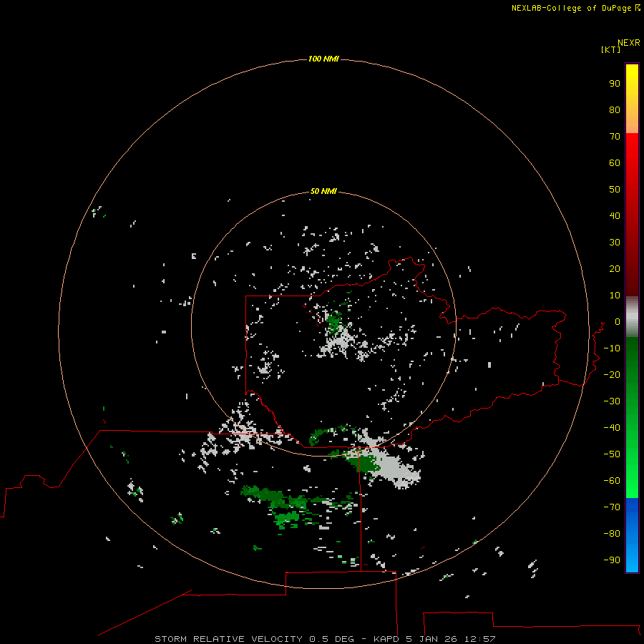Click the STORM RELATIVE VELOCITY caption text

coord(229,639)
